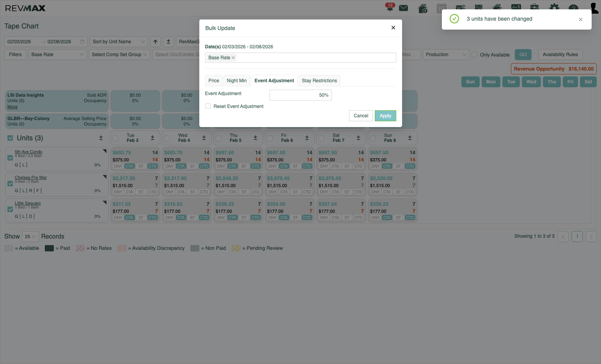The image size is (601, 364).
Task: Click the plus-minus icon for Tue Feb 3
Action: coord(152,138)
